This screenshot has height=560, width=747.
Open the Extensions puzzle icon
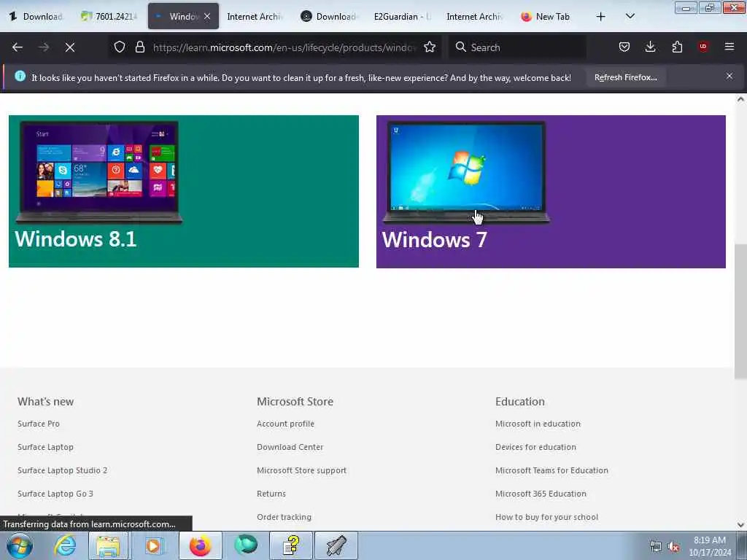point(677,47)
